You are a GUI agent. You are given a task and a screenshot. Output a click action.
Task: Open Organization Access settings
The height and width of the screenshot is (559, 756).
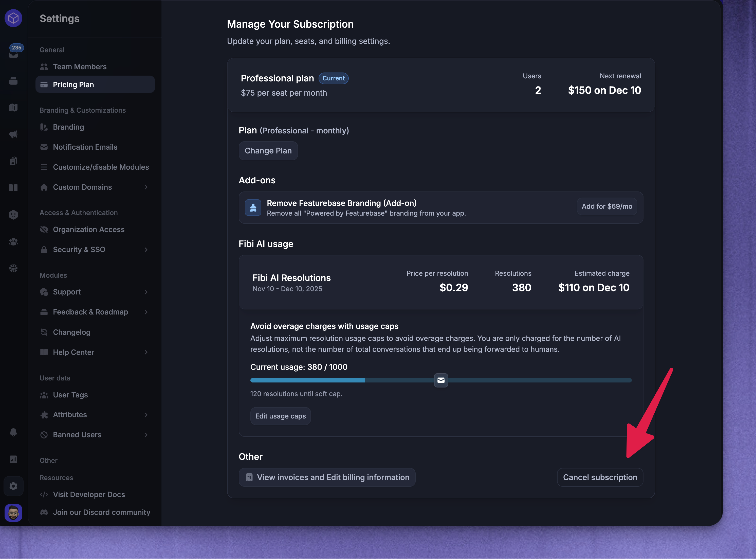(95, 230)
